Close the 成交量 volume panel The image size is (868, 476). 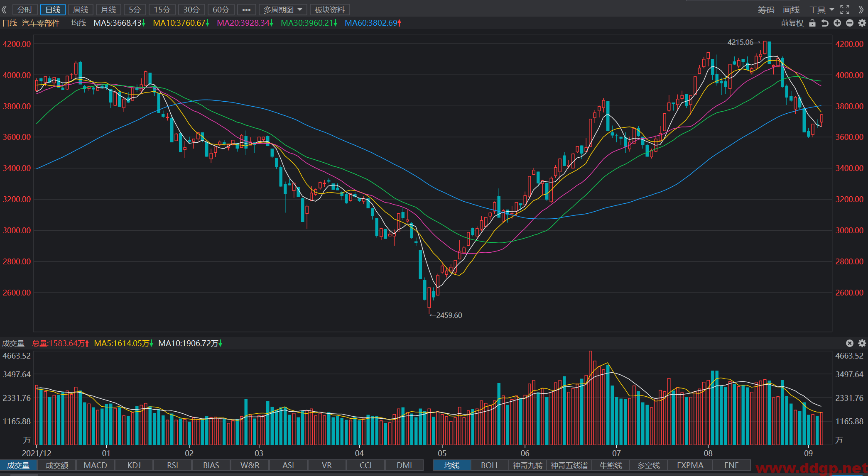tap(850, 343)
